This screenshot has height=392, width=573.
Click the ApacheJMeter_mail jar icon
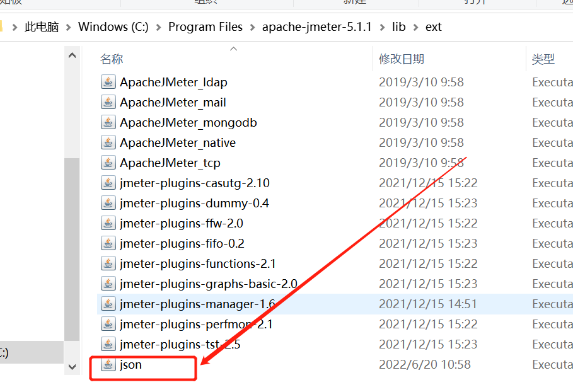point(108,102)
